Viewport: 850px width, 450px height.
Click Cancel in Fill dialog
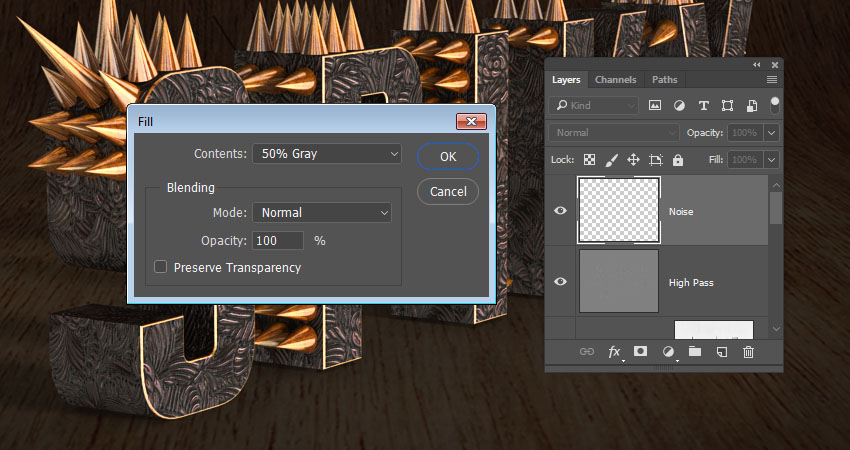click(x=448, y=191)
